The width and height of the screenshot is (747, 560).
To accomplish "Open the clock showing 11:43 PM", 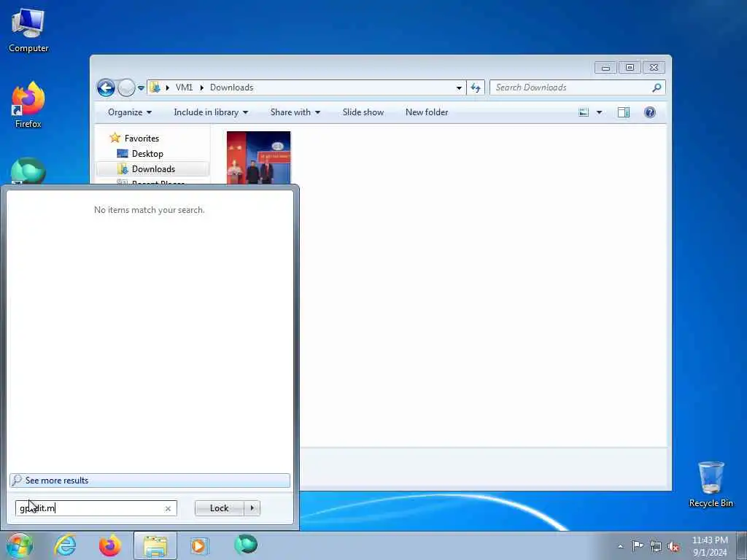I will click(x=710, y=545).
